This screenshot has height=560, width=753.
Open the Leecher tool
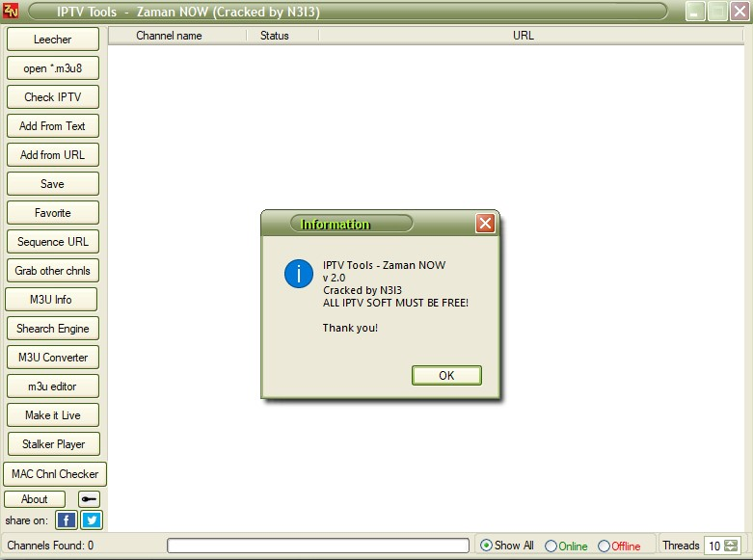pos(53,40)
